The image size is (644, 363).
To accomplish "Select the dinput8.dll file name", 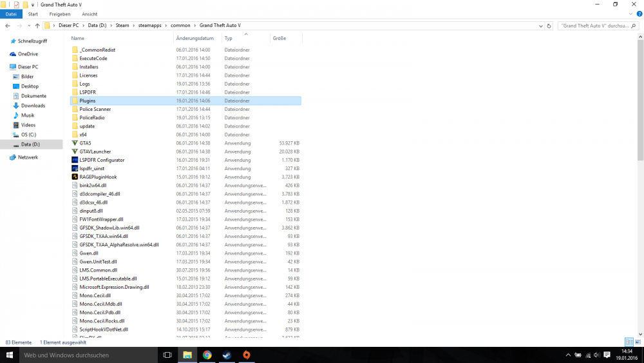I will point(91,211).
